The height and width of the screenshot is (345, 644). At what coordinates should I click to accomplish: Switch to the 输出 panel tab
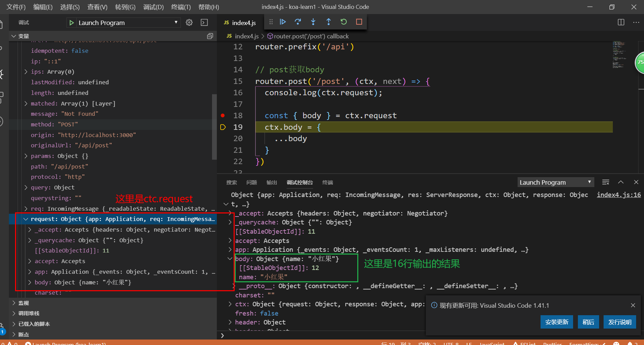(x=272, y=182)
